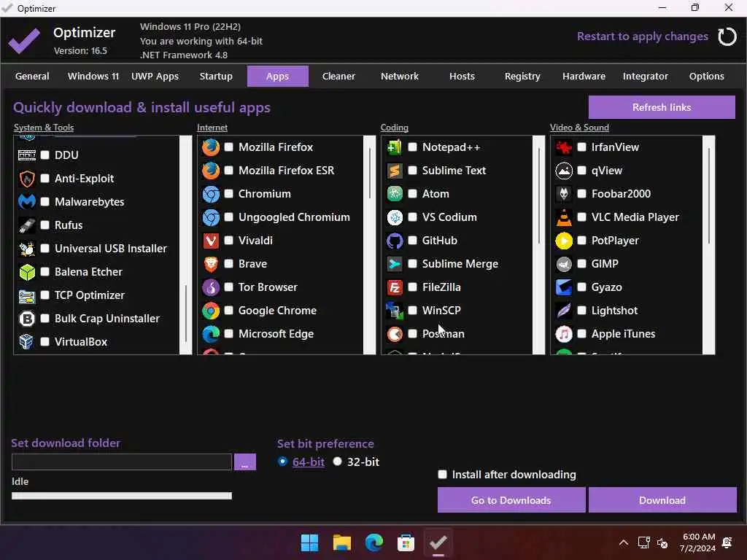Screen dimensions: 747x560
Task: Click the folder browse ellipsis button
Action: 245,462
